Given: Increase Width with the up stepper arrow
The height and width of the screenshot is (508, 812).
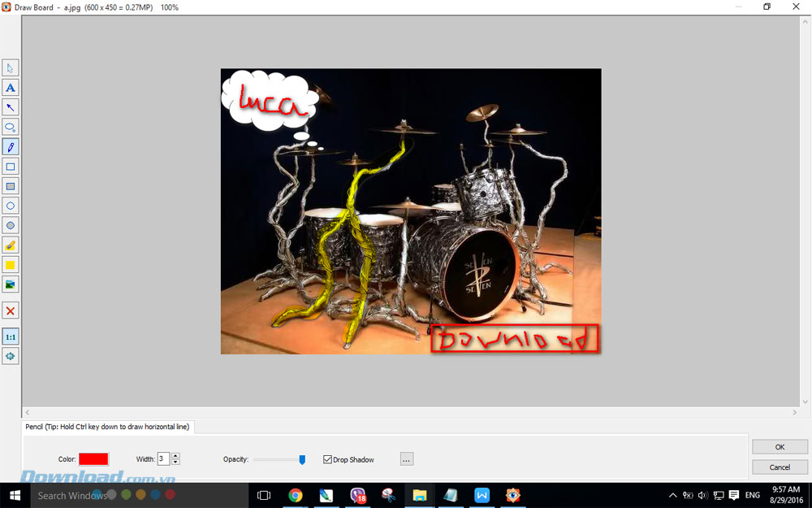Looking at the screenshot, I should pos(176,456).
